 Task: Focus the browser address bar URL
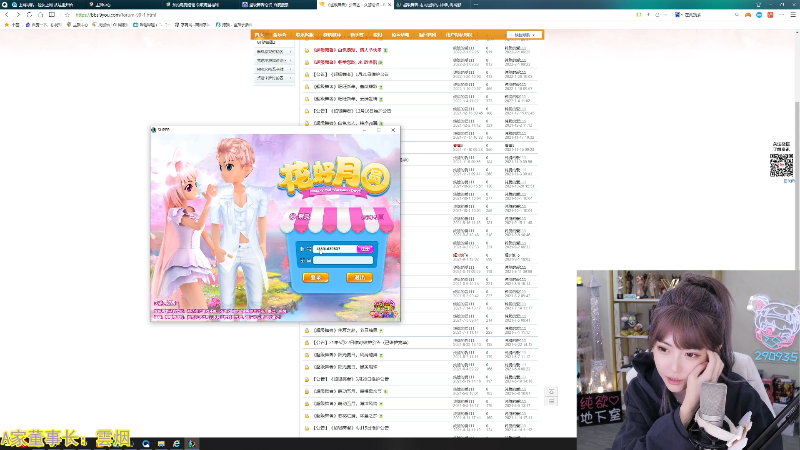coord(116,15)
